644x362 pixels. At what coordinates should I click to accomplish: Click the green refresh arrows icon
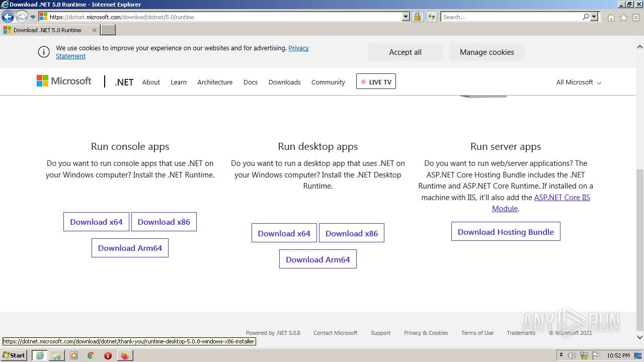[x=431, y=17]
